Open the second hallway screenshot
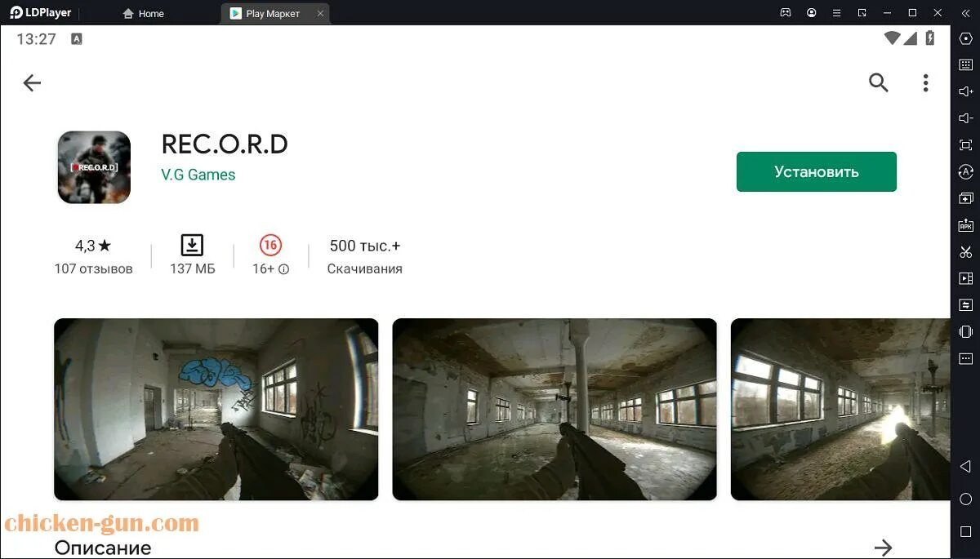 point(555,409)
